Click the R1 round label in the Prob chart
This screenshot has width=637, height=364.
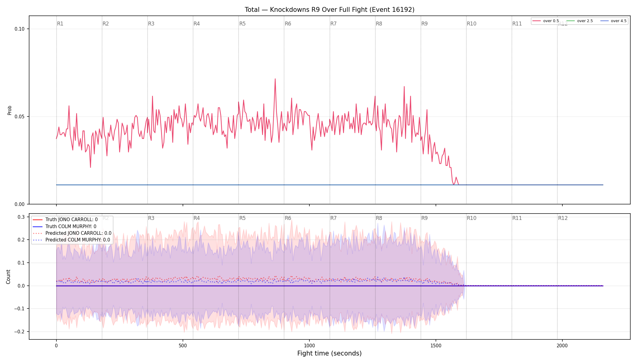(x=60, y=24)
